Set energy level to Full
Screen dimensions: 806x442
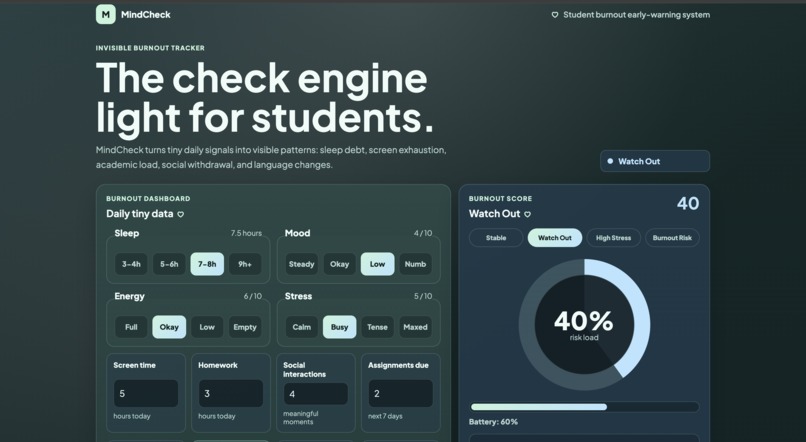[131, 327]
